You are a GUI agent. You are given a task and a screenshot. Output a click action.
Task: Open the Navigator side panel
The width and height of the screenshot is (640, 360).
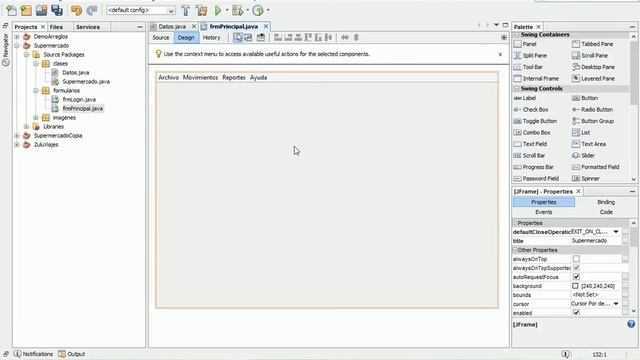pyautogui.click(x=5, y=50)
